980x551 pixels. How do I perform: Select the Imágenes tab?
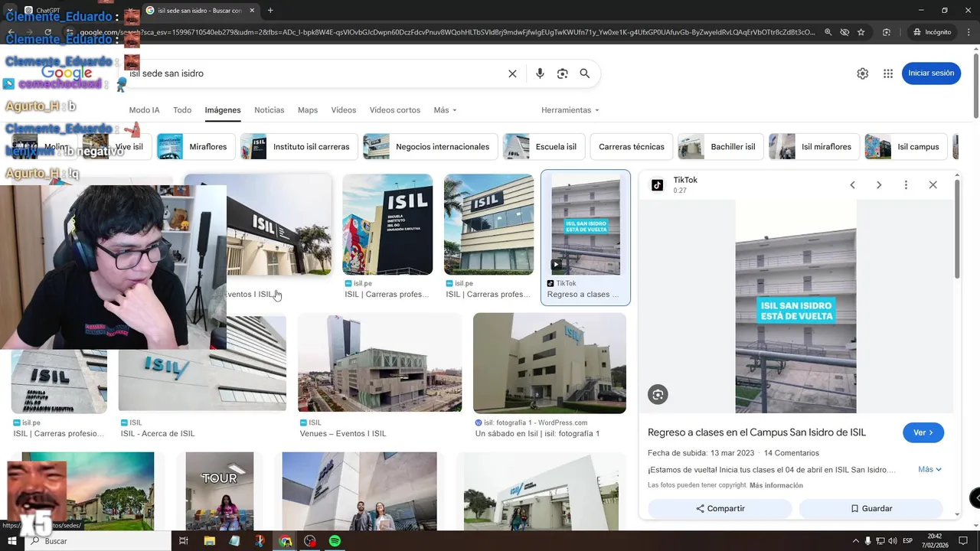(223, 110)
